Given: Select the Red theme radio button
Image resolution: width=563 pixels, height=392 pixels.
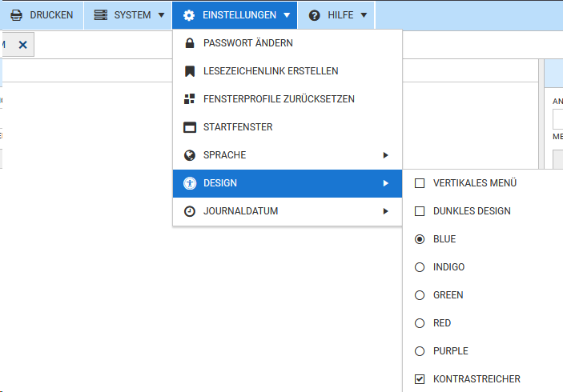Looking at the screenshot, I should pos(420,323).
